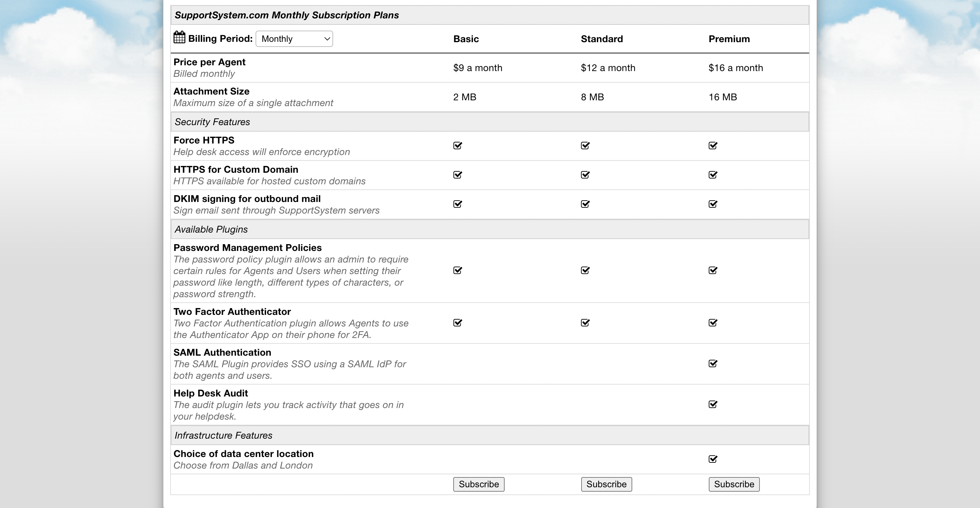The width and height of the screenshot is (980, 508).
Task: Click the Force HTTPS checkmark under Basic
Action: point(457,145)
